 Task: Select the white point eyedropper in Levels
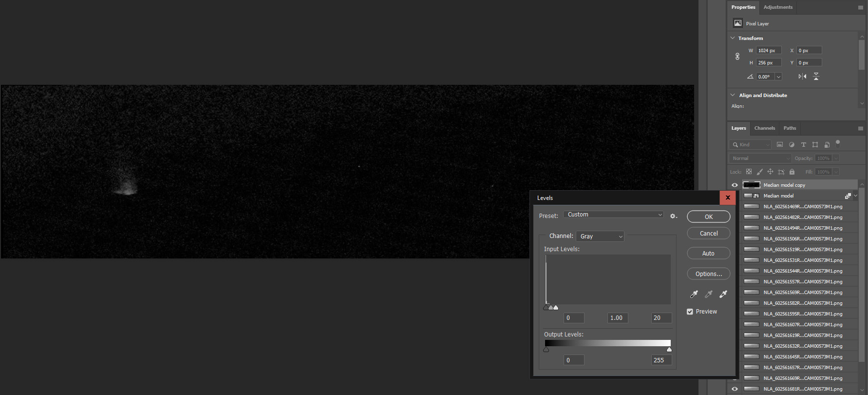tap(723, 294)
